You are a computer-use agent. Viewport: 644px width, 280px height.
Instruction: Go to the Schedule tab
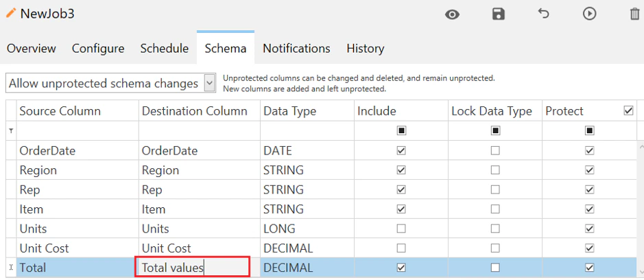coord(165,49)
